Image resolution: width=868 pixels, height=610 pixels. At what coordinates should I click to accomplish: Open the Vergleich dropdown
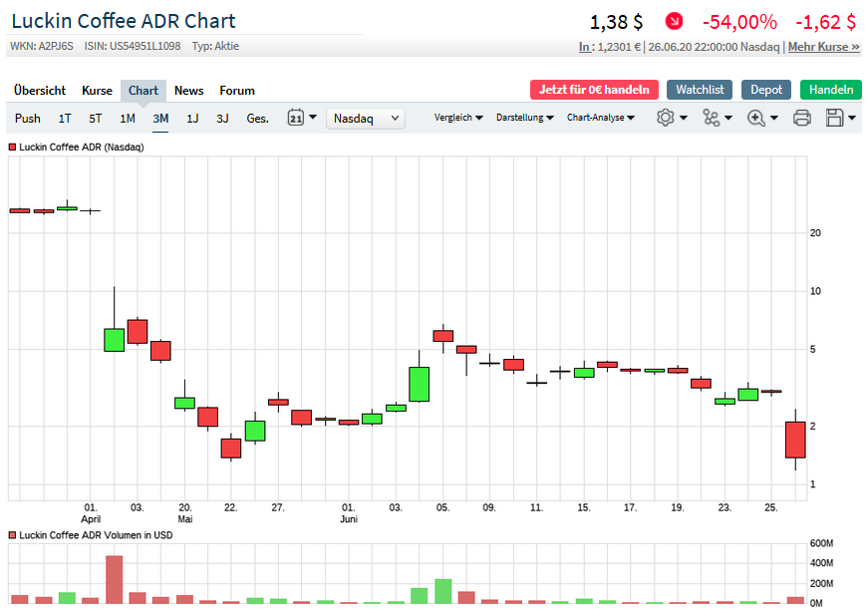click(x=458, y=118)
